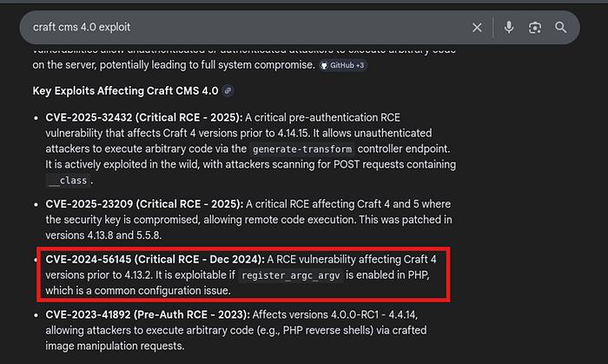Screen dimensions: 608x364
Task: Click text about crafted image manipulation requests
Action: (236, 338)
